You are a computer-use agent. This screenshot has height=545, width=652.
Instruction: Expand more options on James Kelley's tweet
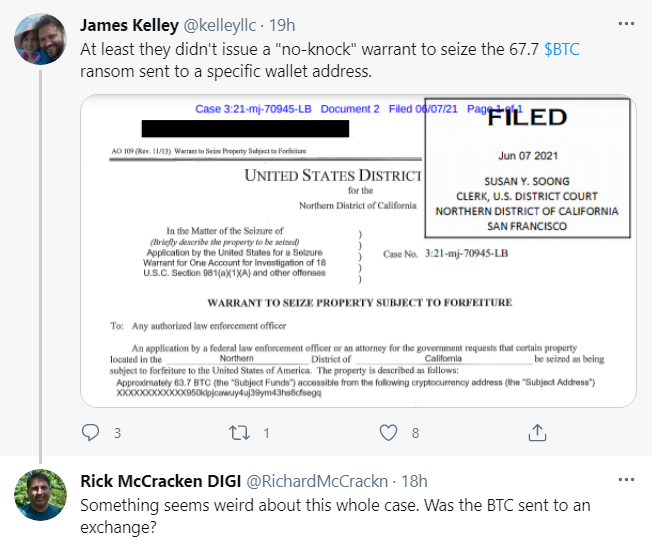[x=625, y=23]
